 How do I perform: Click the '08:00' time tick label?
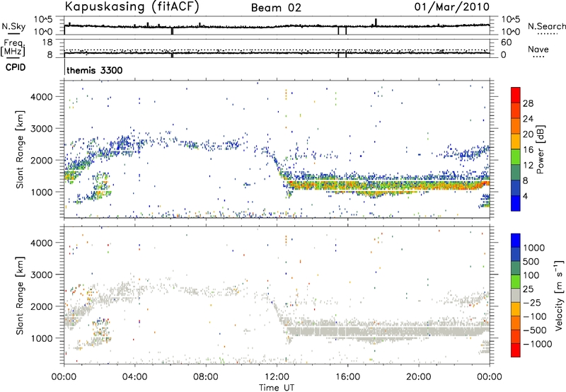(x=206, y=377)
